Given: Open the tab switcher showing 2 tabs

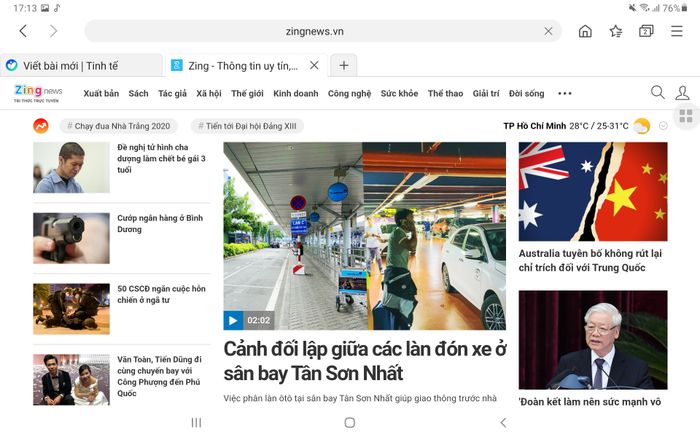Looking at the screenshot, I should pos(646,31).
